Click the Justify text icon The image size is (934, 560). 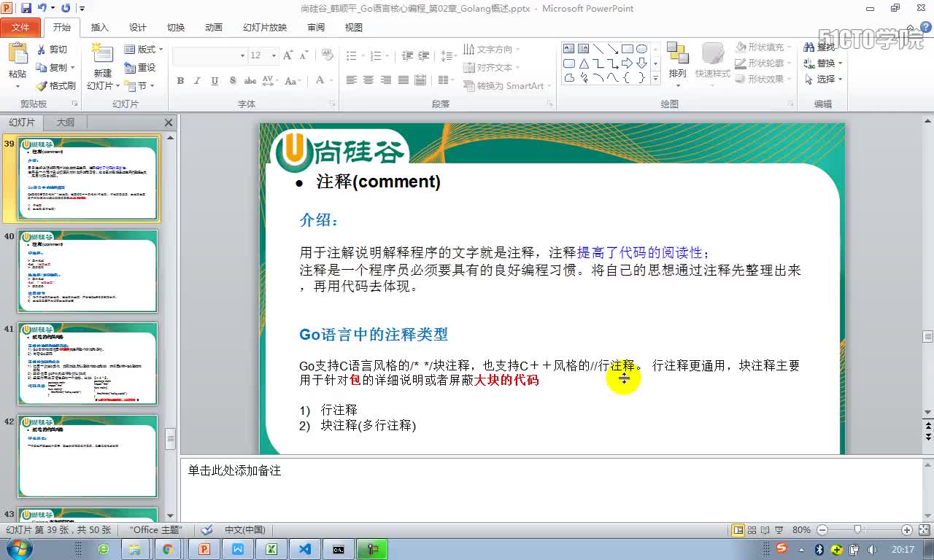click(x=402, y=80)
